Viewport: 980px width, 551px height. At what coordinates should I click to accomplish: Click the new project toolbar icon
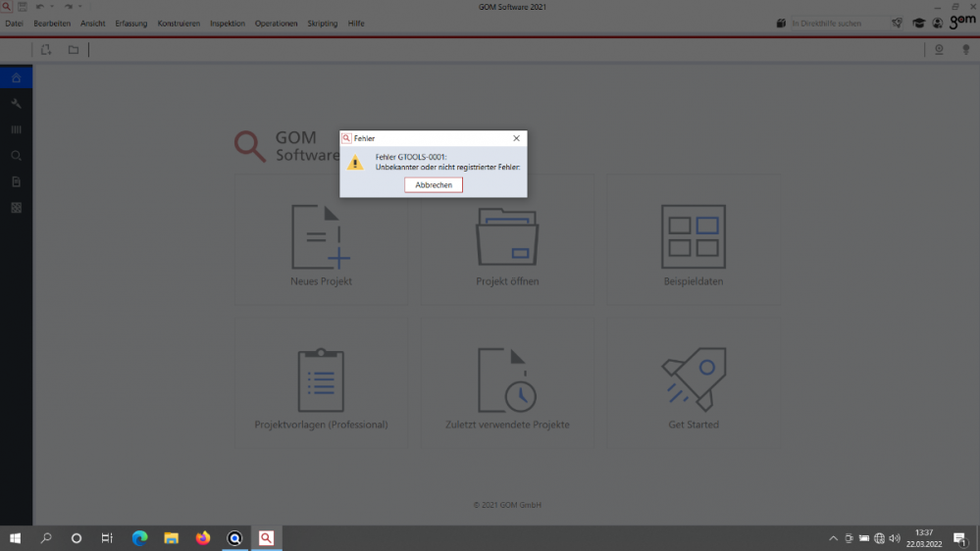[x=46, y=49]
